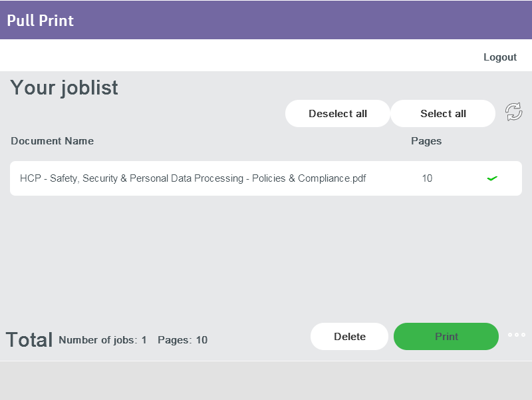Click the Pull Print title
Image resolution: width=532 pixels, height=400 pixels.
coord(41,21)
